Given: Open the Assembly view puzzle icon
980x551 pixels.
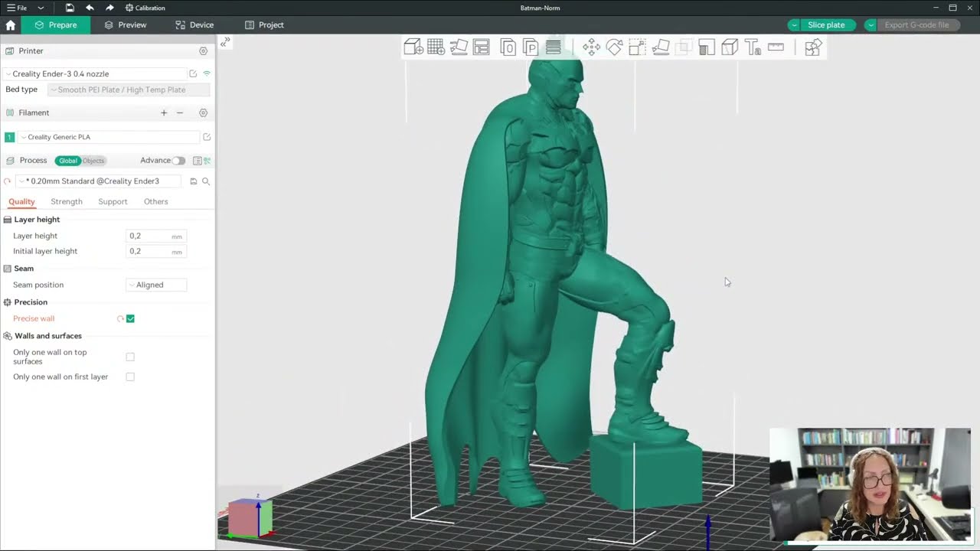Looking at the screenshot, I should click(813, 47).
